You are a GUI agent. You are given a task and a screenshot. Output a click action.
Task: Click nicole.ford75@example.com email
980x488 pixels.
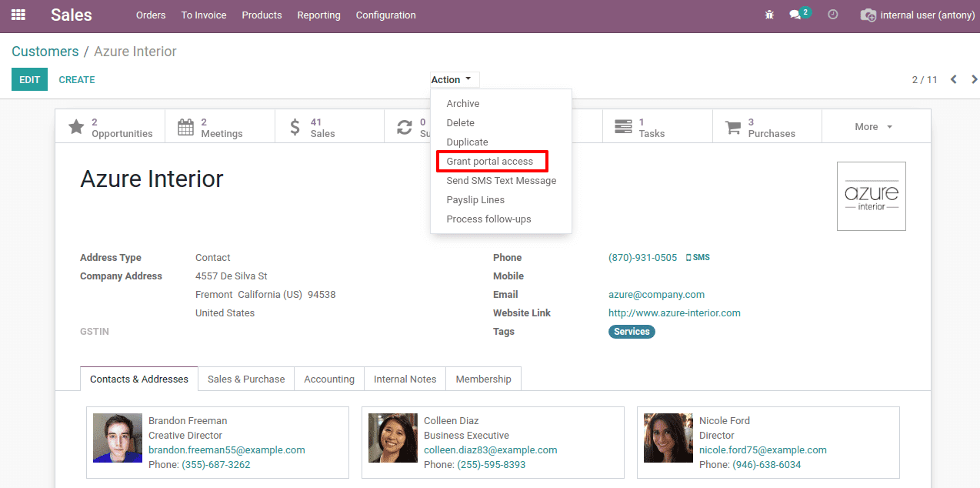click(x=763, y=450)
